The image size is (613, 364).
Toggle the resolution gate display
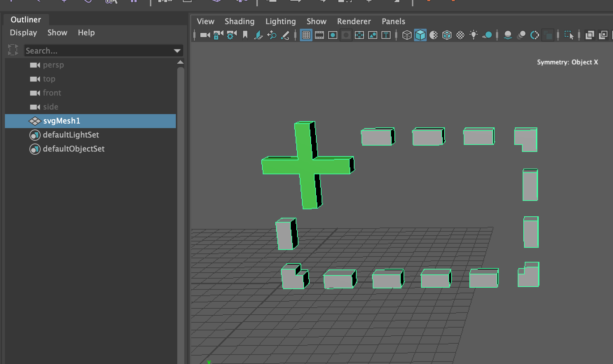333,35
